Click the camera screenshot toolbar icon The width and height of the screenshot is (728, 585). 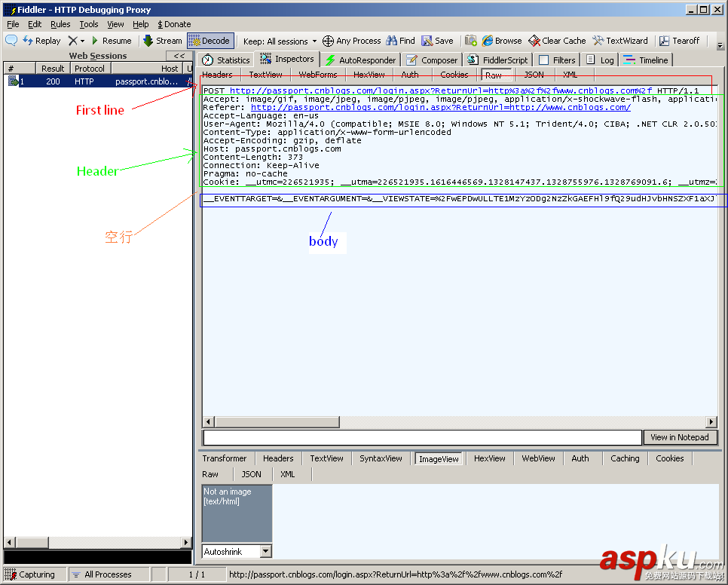(x=471, y=41)
